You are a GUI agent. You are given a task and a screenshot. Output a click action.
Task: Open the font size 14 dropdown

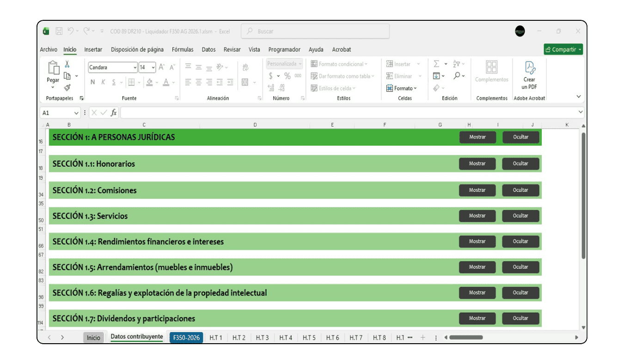(153, 67)
